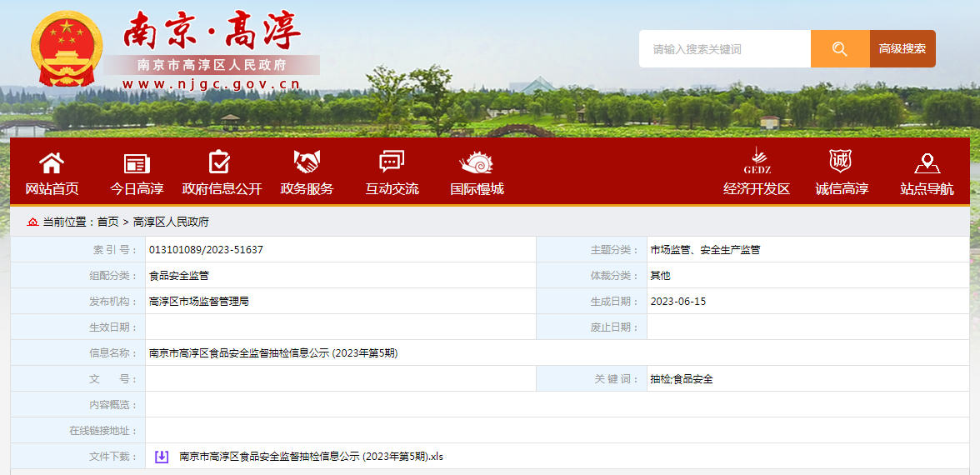Download the 2023年第5期 .xls file link
This screenshot has width=980, height=475.
311,457
